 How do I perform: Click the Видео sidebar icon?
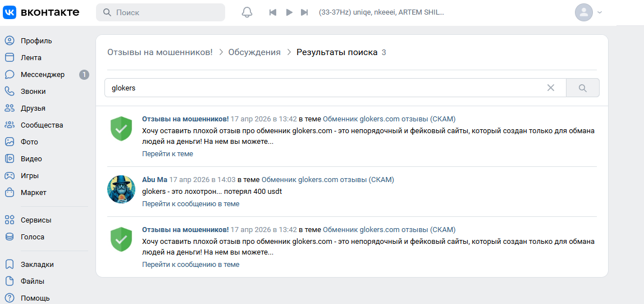(10, 158)
